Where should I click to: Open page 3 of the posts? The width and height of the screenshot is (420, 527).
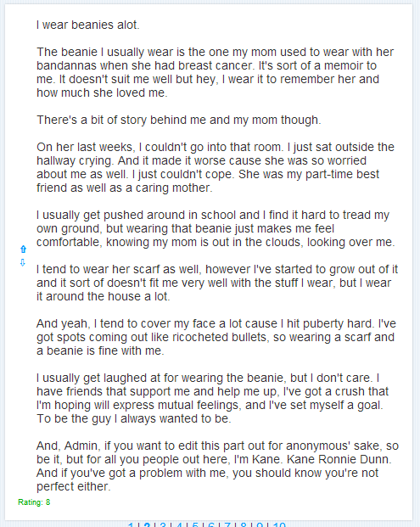click(163, 525)
